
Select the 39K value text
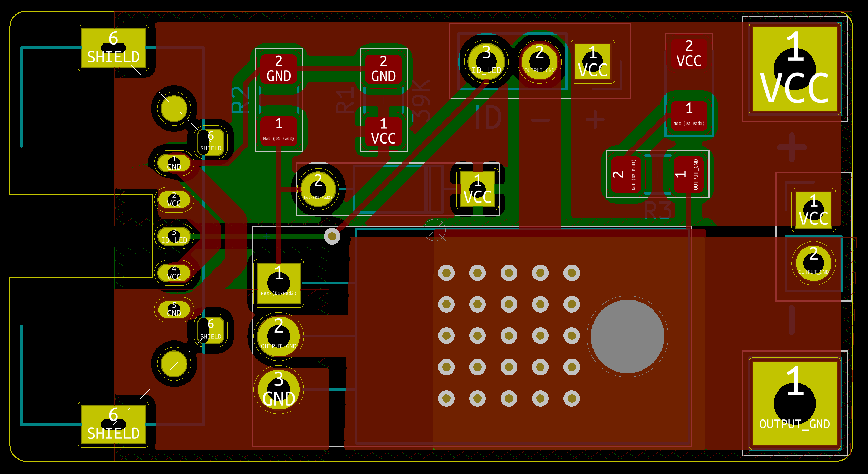coord(421,101)
